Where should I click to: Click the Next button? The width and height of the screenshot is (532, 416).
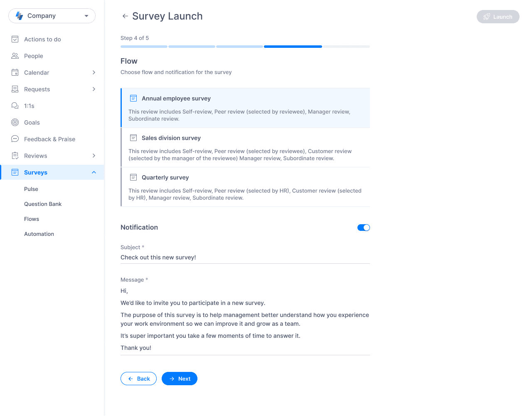pos(180,379)
